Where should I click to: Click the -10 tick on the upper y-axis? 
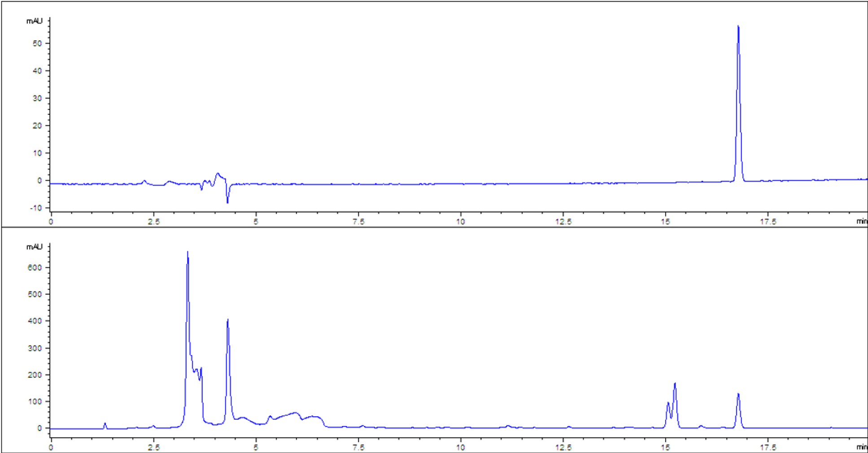(x=36, y=208)
